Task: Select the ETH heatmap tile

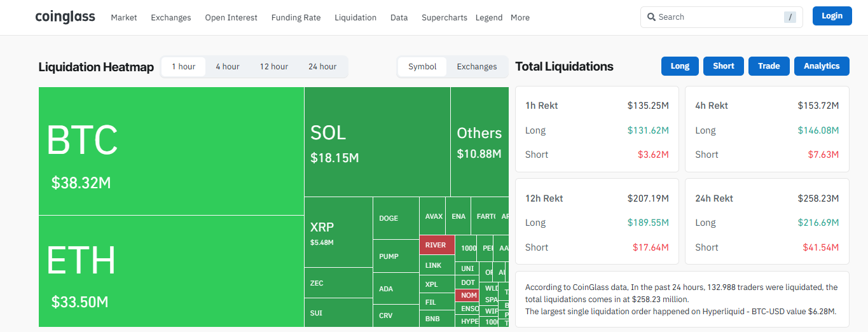Action: coord(170,271)
